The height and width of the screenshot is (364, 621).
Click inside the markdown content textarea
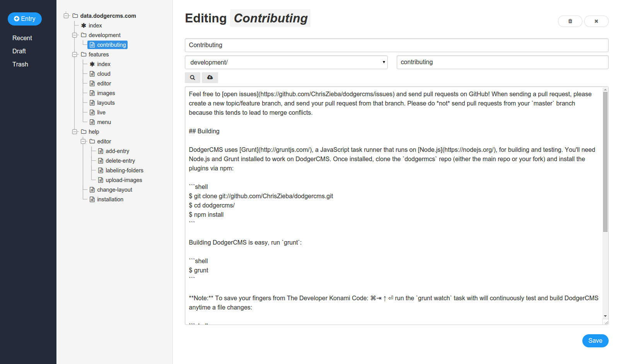394,206
